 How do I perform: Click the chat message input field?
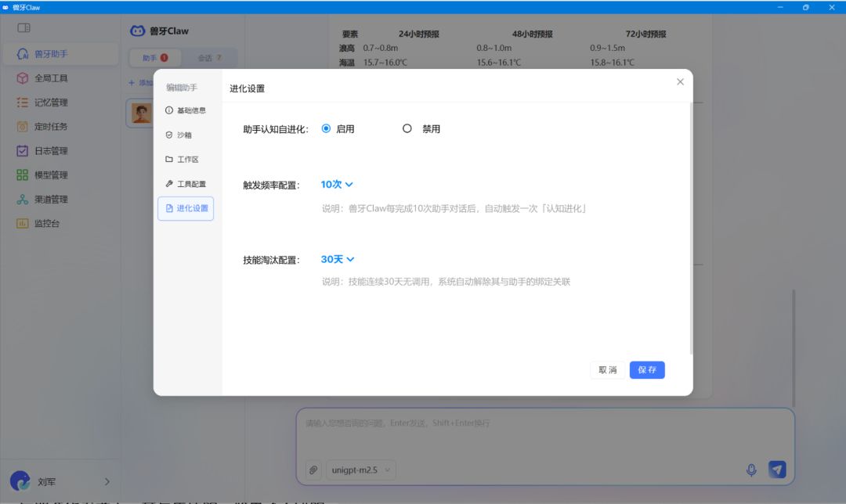[x=545, y=434]
